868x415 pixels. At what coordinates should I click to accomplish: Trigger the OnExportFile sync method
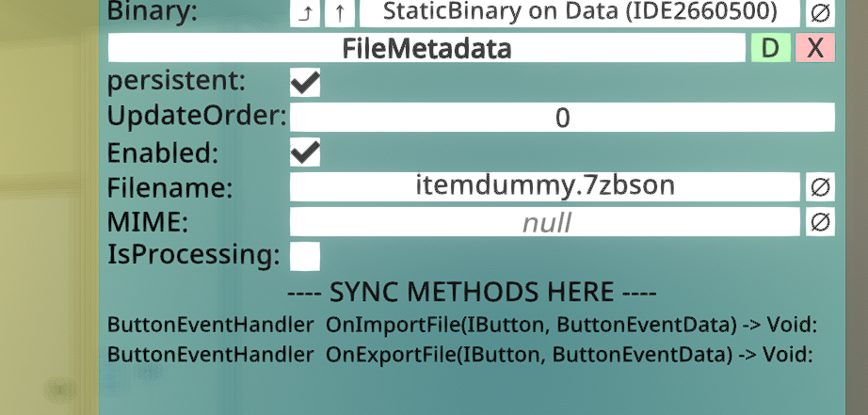[460, 355]
